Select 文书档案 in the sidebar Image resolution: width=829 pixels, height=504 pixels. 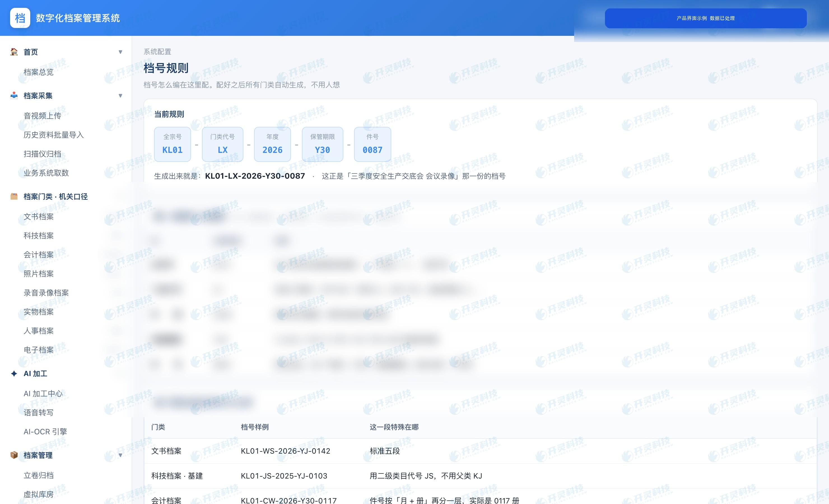pyautogui.click(x=39, y=217)
